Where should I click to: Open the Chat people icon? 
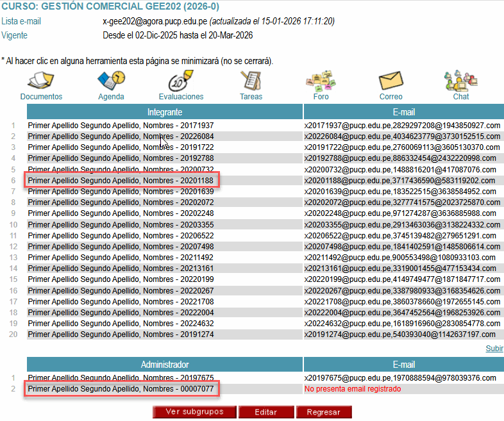460,81
